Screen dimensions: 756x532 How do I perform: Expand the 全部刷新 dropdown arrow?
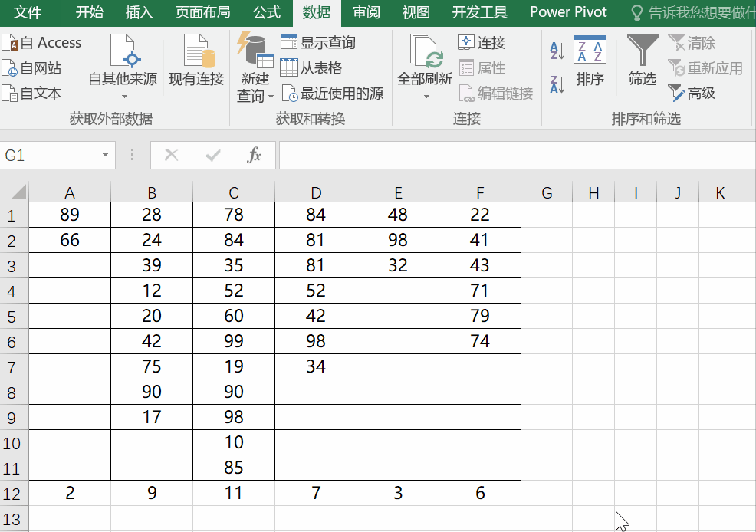point(426,97)
